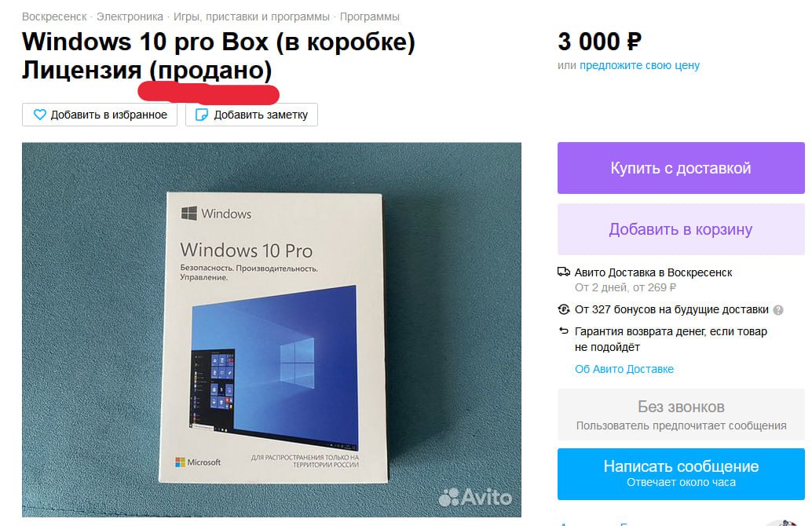Viewport: 812px width, 526px height.
Task: Click Добавить в избранное button
Action: pos(100,115)
